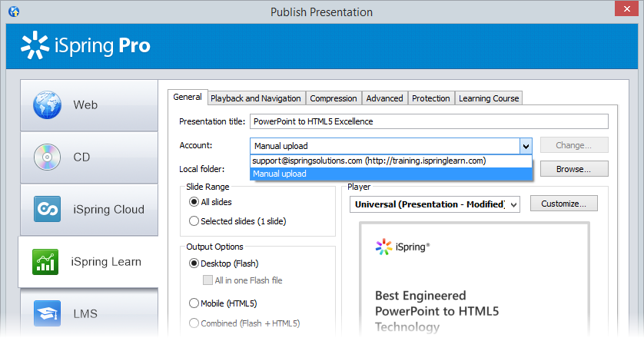
Task: Click the Slide Range group label
Action: [x=207, y=187]
